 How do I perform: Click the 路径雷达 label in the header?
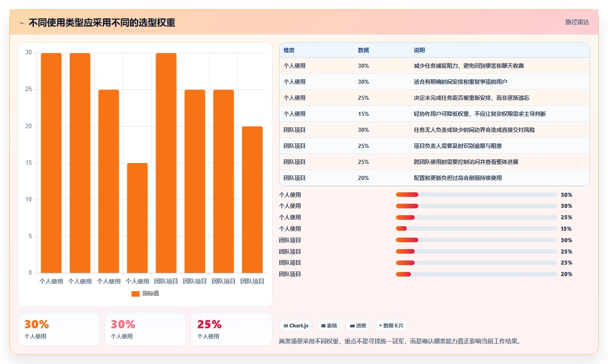pyautogui.click(x=577, y=22)
